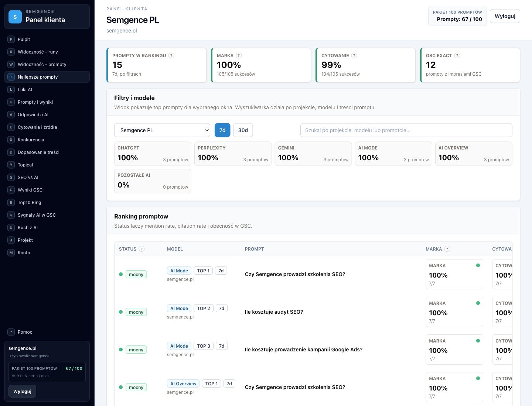
Task: Click the Y icon for Topical
Action: click(x=11, y=165)
